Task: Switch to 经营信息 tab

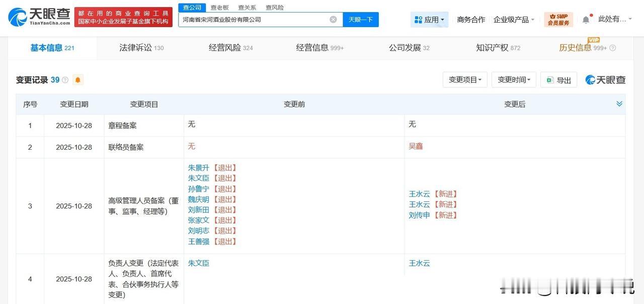Action: pos(320,48)
